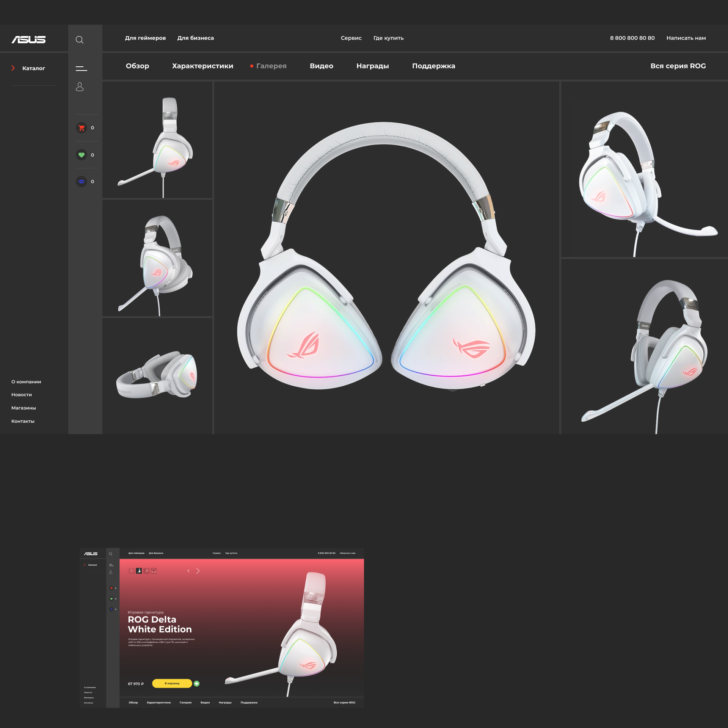Expand the Каталог chevron in the sidebar

pyautogui.click(x=13, y=68)
